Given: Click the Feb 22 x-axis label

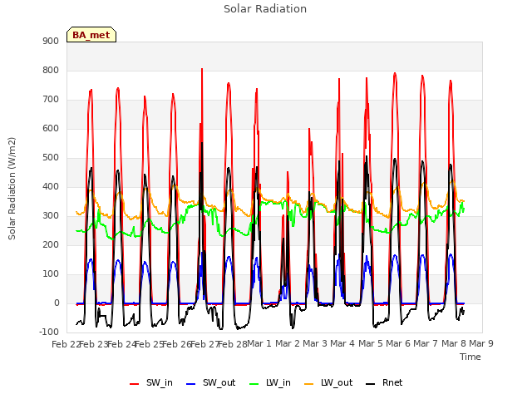Looking at the screenshot, I should tap(65, 344).
